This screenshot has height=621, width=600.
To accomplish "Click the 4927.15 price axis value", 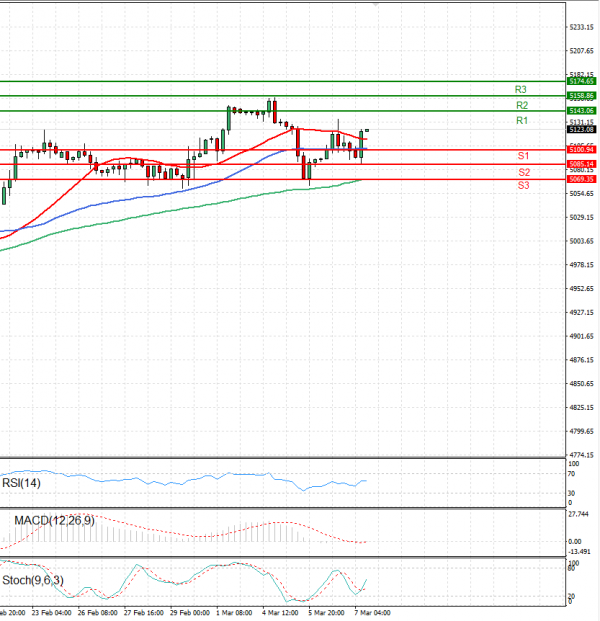I will (x=581, y=312).
